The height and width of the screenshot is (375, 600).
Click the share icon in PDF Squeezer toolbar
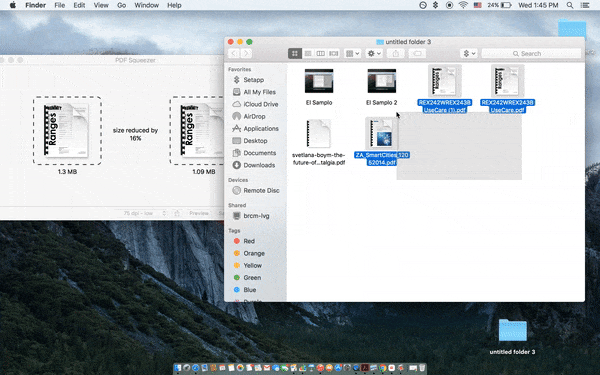(x=177, y=214)
